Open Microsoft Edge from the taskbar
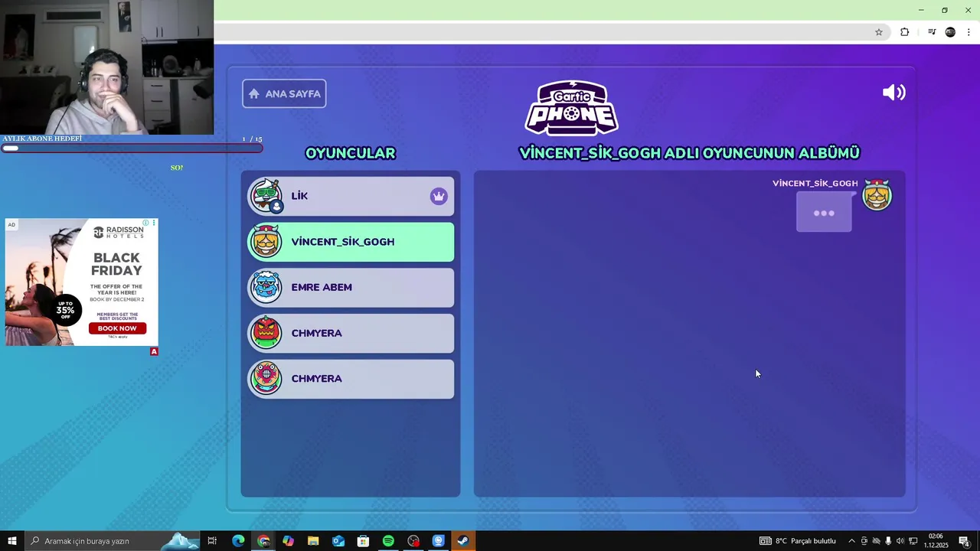This screenshot has height=551, width=980. click(238, 541)
